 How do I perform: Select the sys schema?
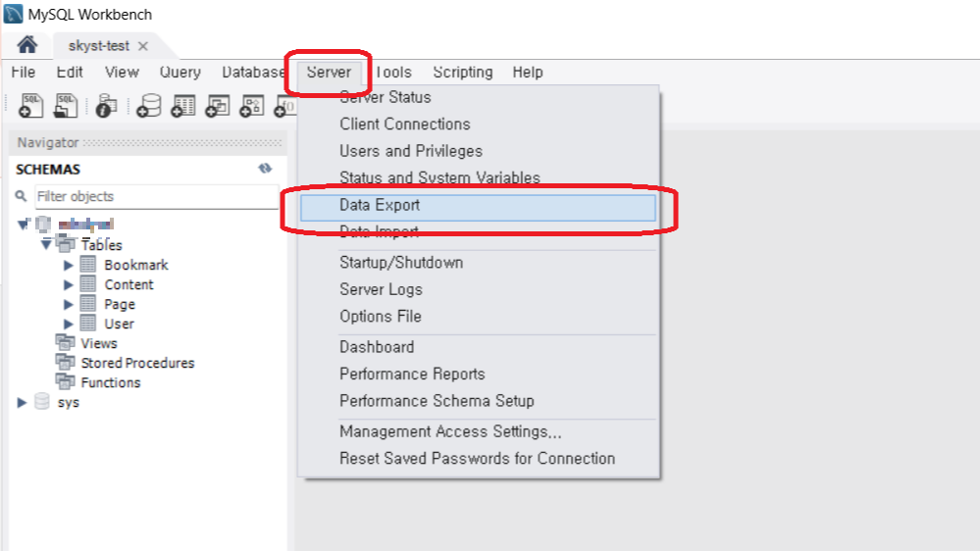[68, 403]
